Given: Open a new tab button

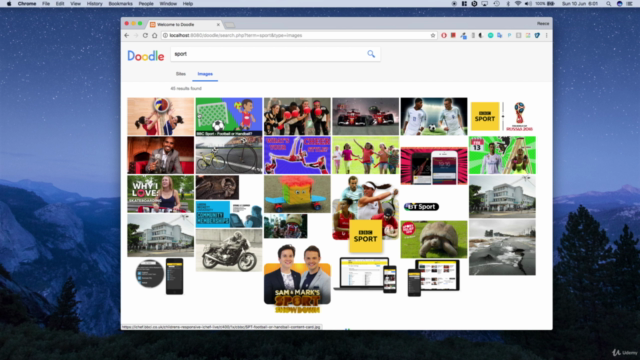Looking at the screenshot, I should click(230, 25).
